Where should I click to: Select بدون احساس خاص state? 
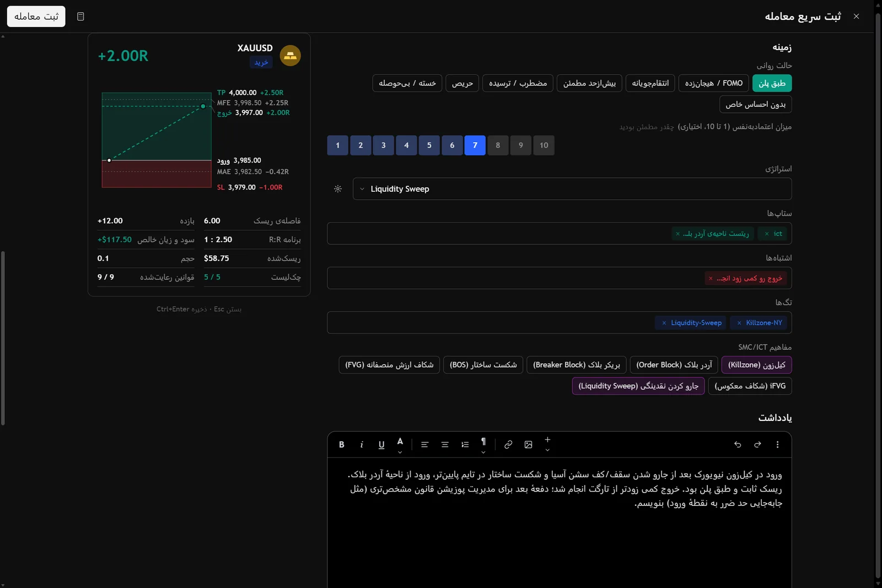pyautogui.click(x=756, y=104)
